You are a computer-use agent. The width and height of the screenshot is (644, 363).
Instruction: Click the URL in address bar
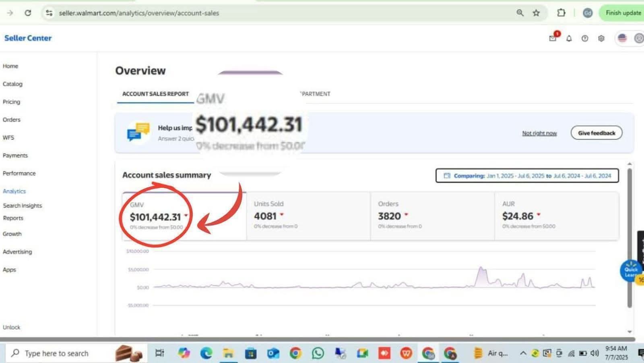139,13
